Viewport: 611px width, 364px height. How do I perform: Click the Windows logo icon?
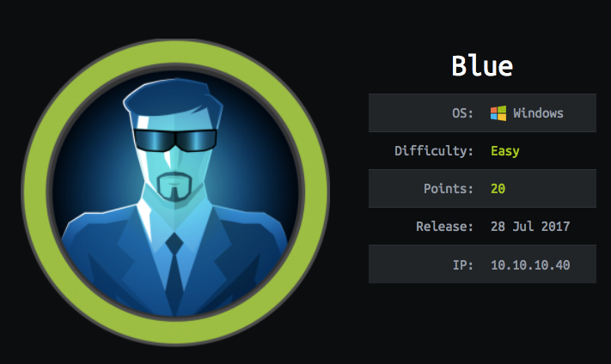(498, 113)
